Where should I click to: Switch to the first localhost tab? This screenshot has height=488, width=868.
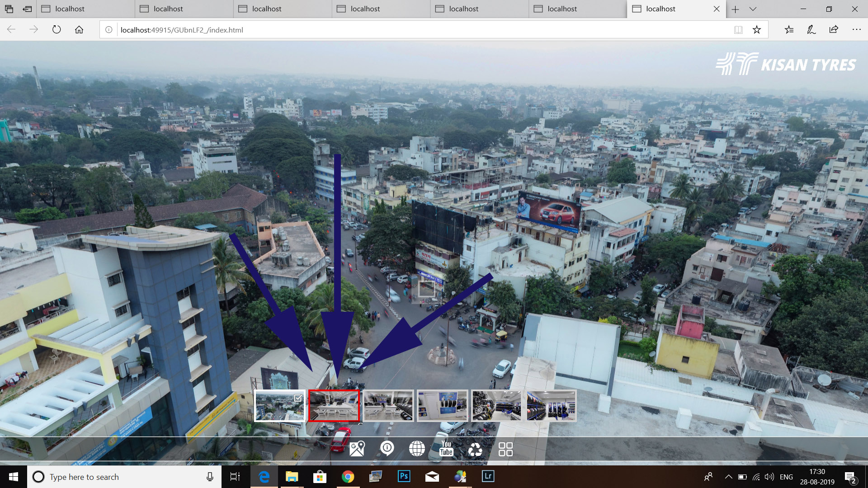pos(85,9)
